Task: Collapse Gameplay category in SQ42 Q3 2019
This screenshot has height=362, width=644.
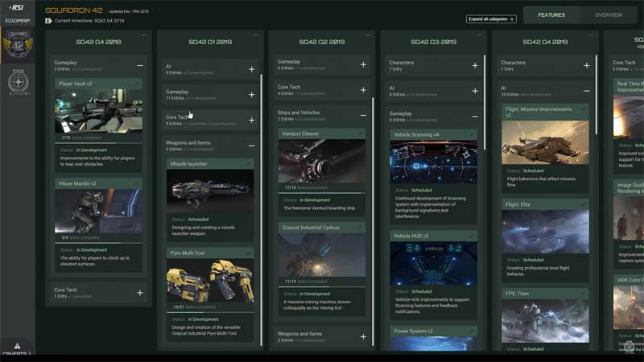Action: tap(475, 117)
